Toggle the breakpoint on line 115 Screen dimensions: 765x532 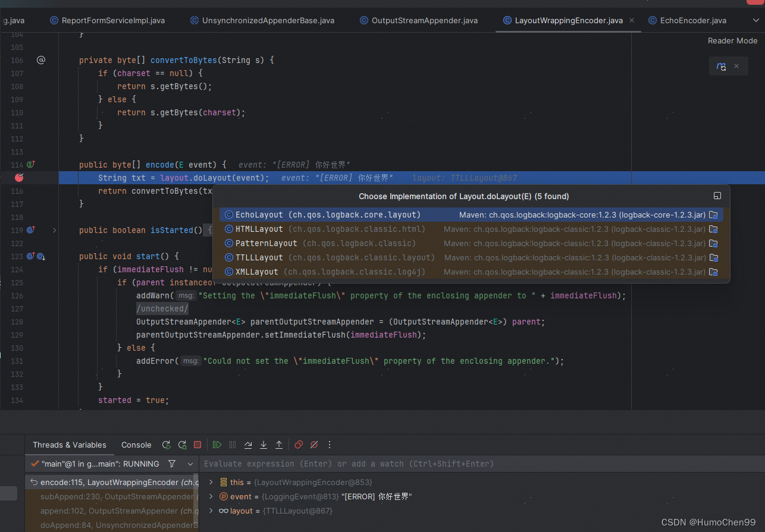click(20, 178)
